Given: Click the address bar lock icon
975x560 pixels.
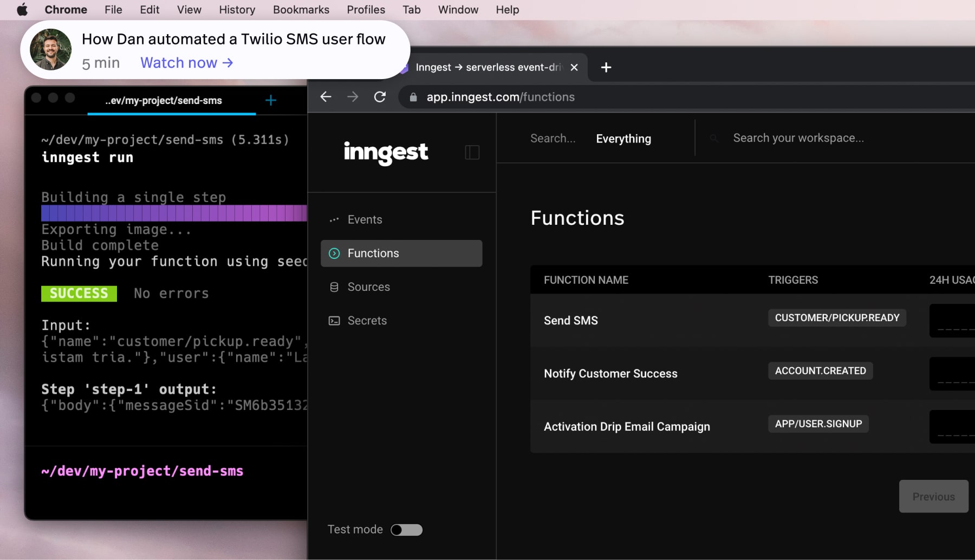Looking at the screenshot, I should [413, 97].
